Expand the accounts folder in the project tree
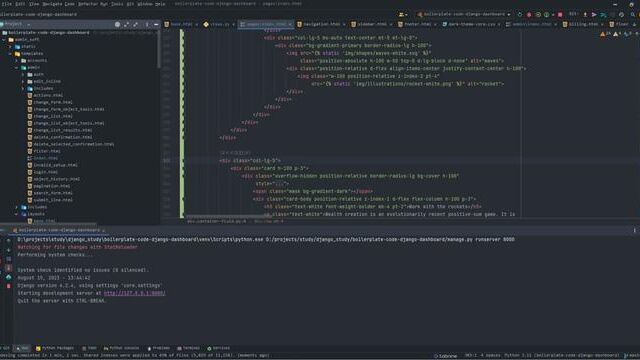This screenshot has width=640, height=360. (17, 60)
